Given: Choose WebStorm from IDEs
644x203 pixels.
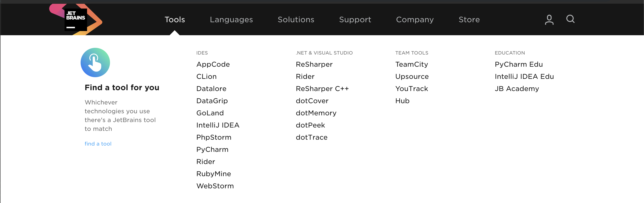Looking at the screenshot, I should 215,186.
